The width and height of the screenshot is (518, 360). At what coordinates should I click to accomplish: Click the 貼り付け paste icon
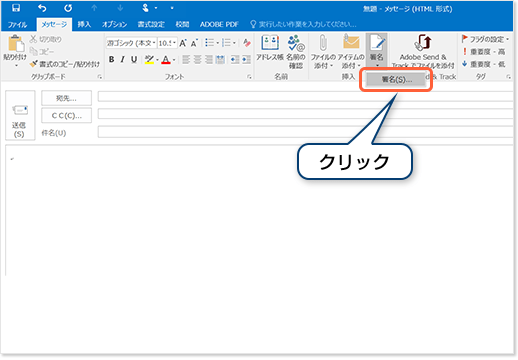tap(15, 44)
